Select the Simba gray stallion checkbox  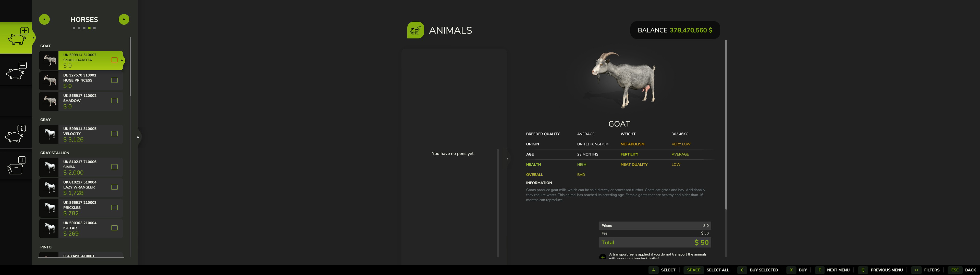114,167
